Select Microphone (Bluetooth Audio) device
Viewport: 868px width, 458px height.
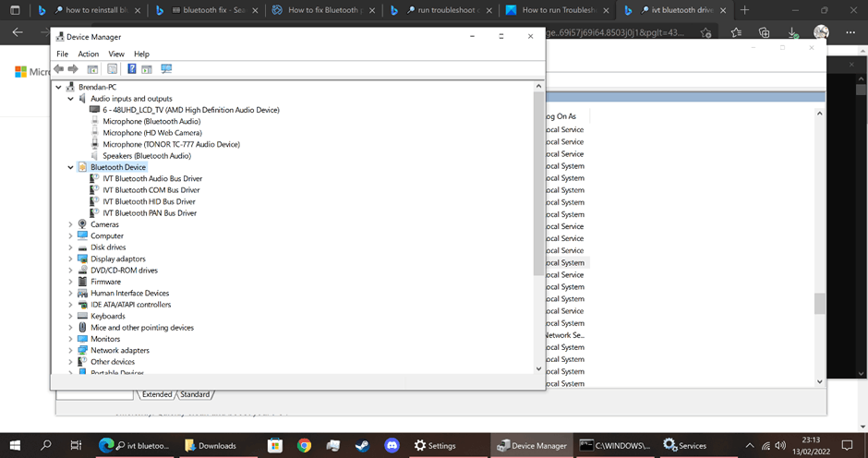[151, 121]
